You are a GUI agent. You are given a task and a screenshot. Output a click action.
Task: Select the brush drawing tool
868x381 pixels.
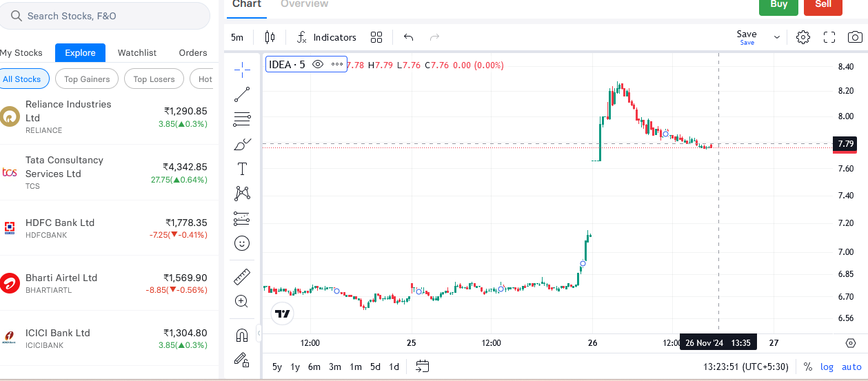[242, 144]
